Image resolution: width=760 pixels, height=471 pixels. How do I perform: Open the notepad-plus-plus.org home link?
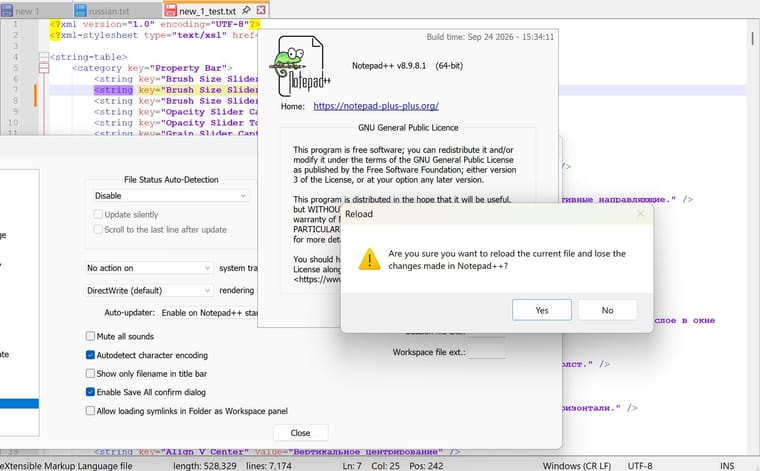tap(376, 106)
